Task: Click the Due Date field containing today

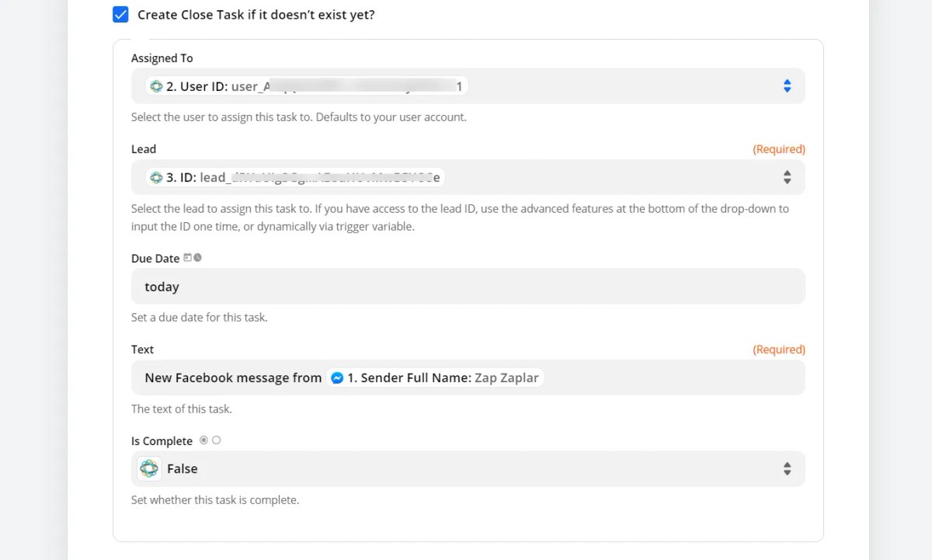Action: [468, 287]
